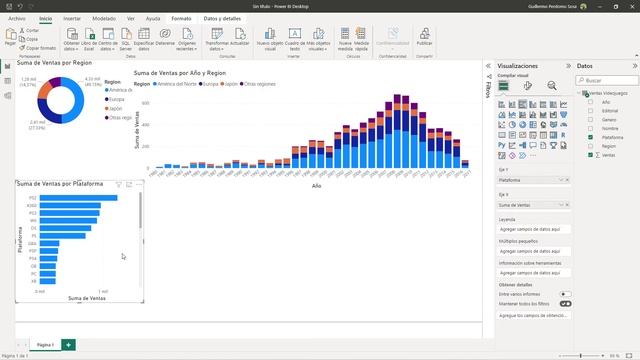Click the Dataverse icon
The height and width of the screenshot is (360, 640).
(165, 33)
